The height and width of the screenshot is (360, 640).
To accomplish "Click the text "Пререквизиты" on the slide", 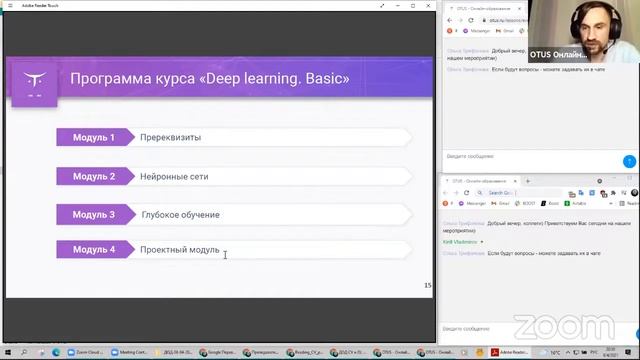I will pyautogui.click(x=171, y=138).
